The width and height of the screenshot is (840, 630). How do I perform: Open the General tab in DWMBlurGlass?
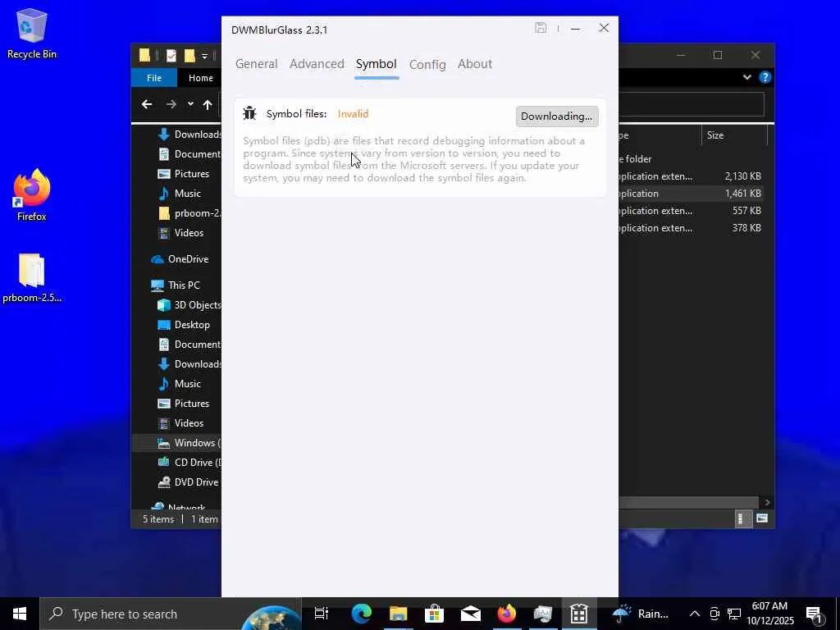point(257,64)
